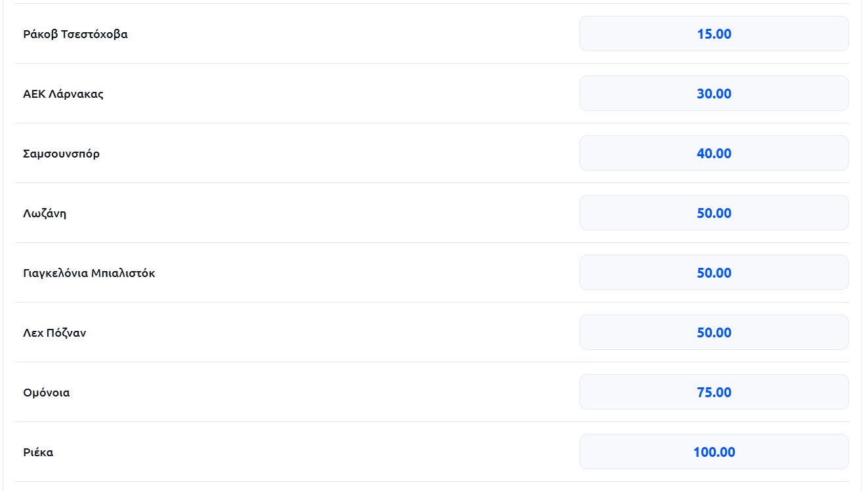
Task: Select the 15.00 odds for Ράκοβ Τσεστόχοβα
Action: click(x=714, y=34)
